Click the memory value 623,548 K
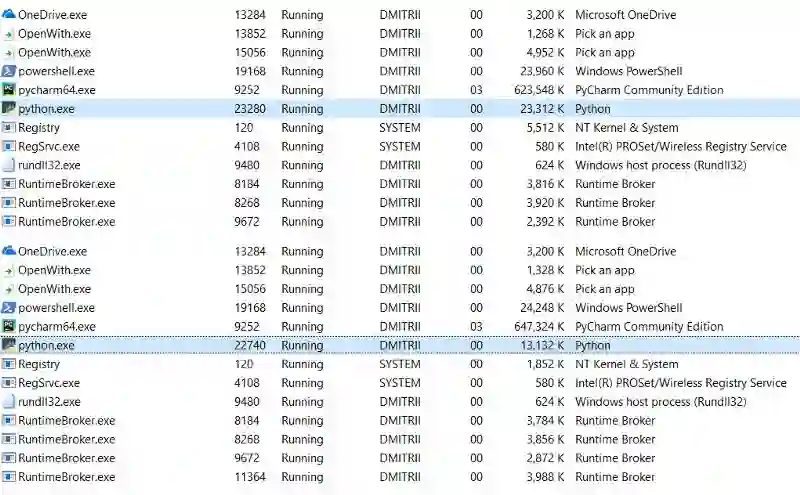The image size is (800, 495). click(539, 90)
